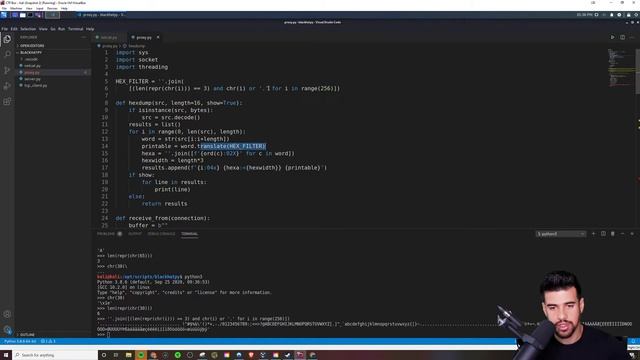Open server.py in the file explorer
This screenshot has height=360, width=640.
pos(32,79)
